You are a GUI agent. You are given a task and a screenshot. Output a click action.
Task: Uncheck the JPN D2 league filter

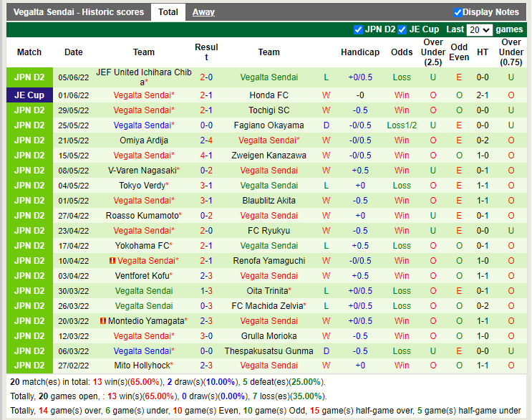358,29
